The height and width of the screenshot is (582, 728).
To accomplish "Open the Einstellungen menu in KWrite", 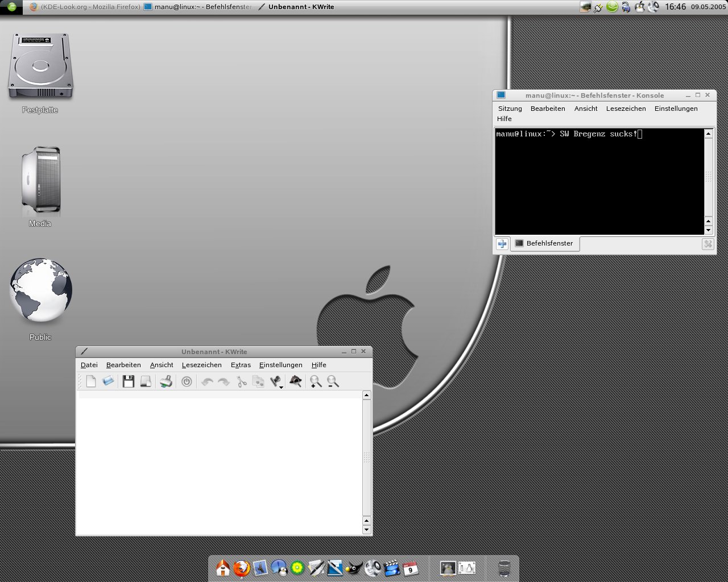I will pyautogui.click(x=281, y=365).
